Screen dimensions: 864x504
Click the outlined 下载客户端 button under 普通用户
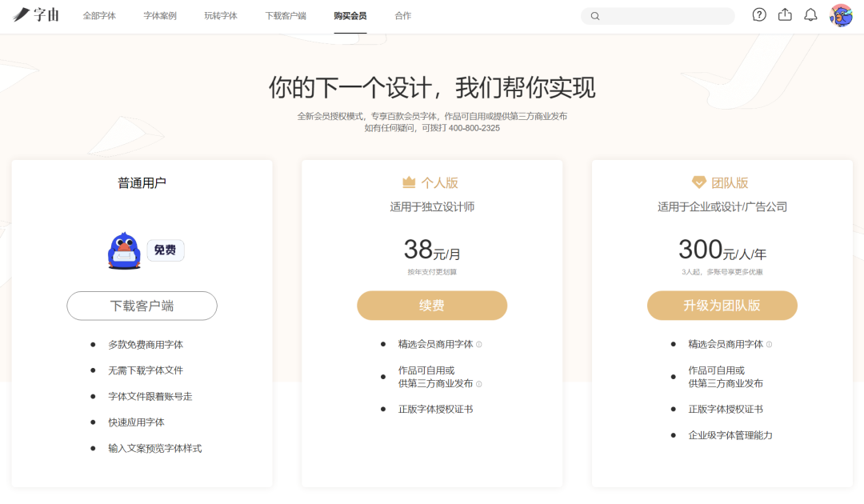click(142, 306)
